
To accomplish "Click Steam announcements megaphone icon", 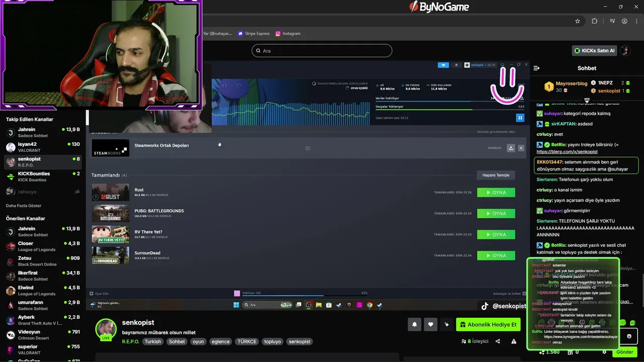I will pos(443,65).
